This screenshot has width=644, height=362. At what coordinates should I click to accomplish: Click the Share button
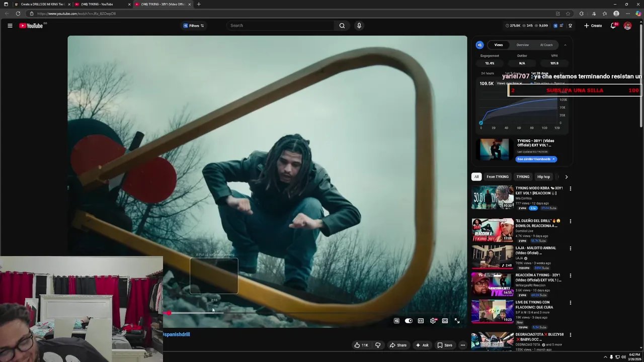398,345
